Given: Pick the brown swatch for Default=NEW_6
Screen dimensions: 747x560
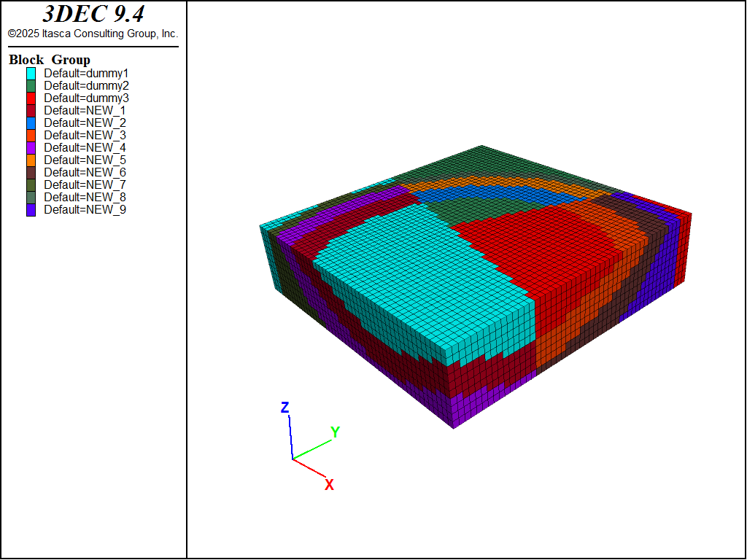Looking at the screenshot, I should point(31,173).
